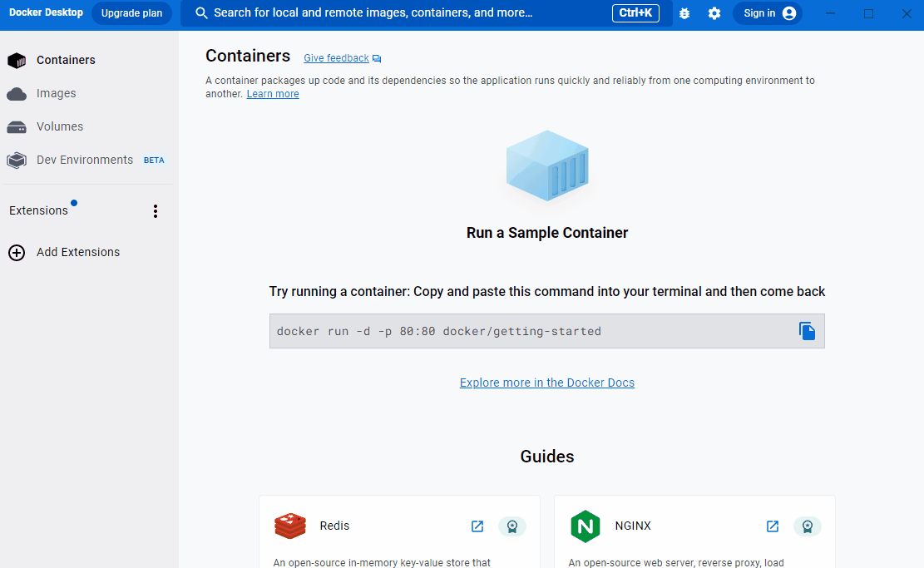This screenshot has height=568, width=924.
Task: Go to Images in the sidebar
Action: coord(56,93)
